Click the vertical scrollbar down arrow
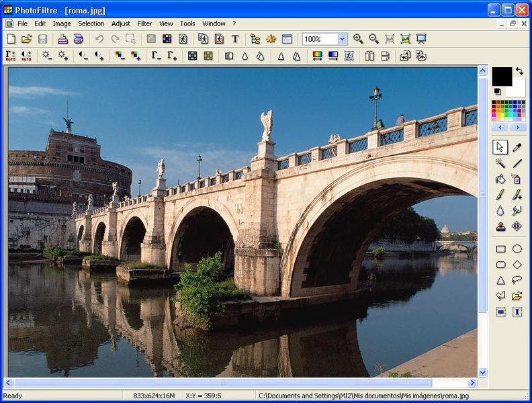The image size is (532, 403). 482,371
